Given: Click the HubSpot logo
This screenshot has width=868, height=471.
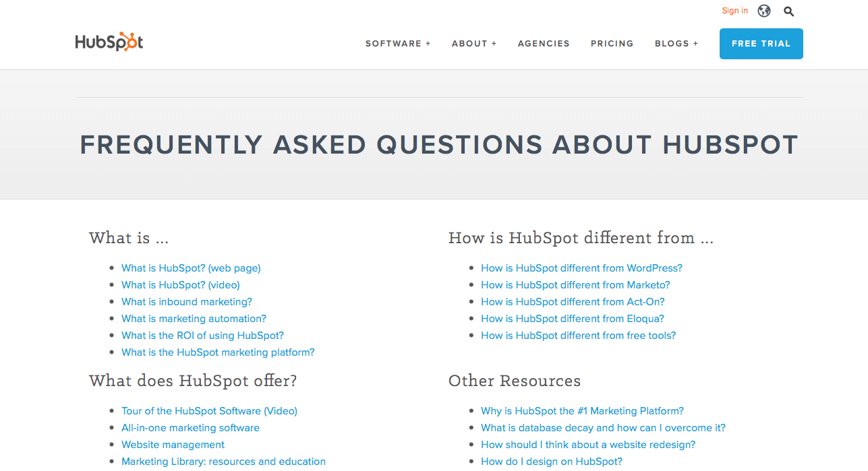Looking at the screenshot, I should (x=109, y=42).
